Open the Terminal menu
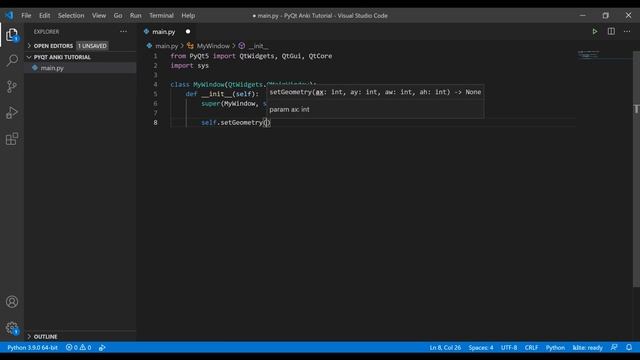The height and width of the screenshot is (360, 640). coord(161,16)
